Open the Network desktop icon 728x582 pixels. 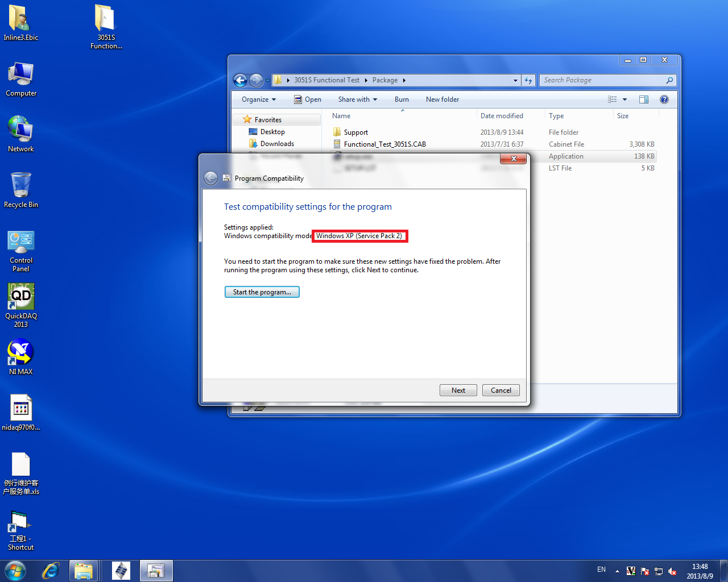pos(21,134)
